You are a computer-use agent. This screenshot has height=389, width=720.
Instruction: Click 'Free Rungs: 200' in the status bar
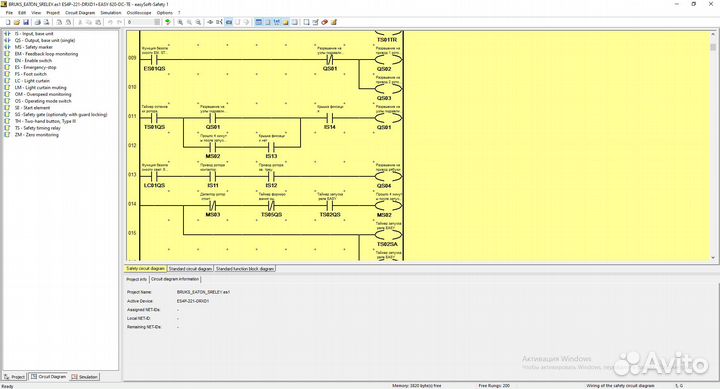tap(494, 385)
